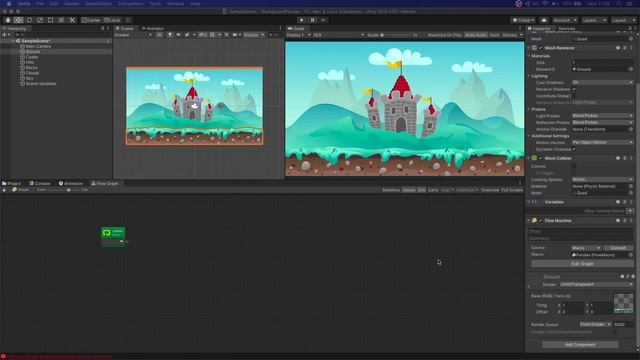This screenshot has height=360, width=640.
Task: Open the Services tab
Action: [x=567, y=29]
